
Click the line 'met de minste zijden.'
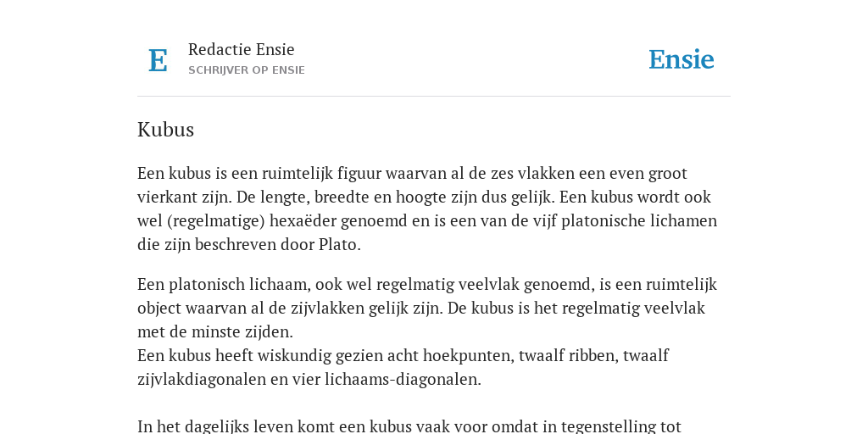coord(214,332)
